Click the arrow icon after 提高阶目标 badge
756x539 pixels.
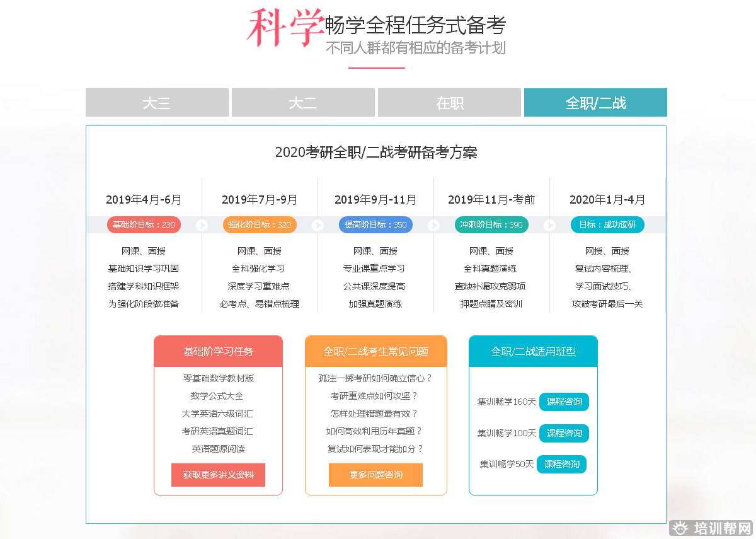pyautogui.click(x=433, y=225)
